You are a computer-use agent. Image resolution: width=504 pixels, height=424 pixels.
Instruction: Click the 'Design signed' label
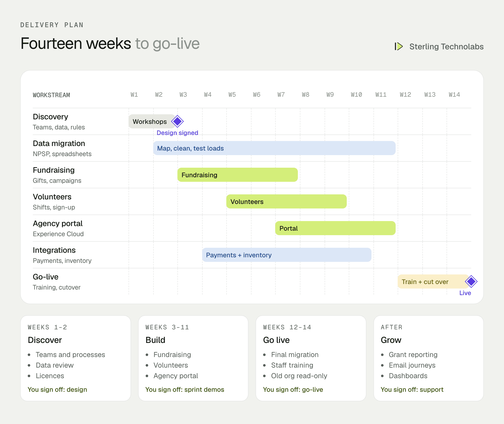177,133
